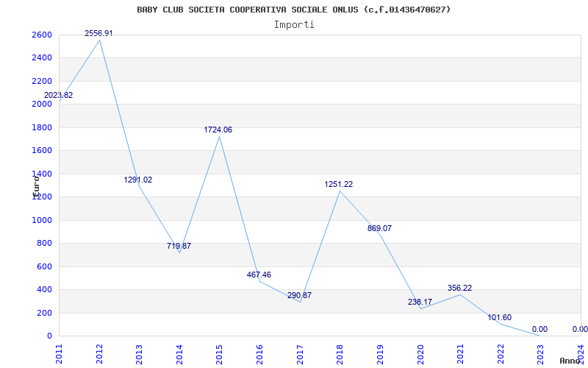Click the Euro y-axis title
Viewport: 588px width, 368px height.
point(36,186)
